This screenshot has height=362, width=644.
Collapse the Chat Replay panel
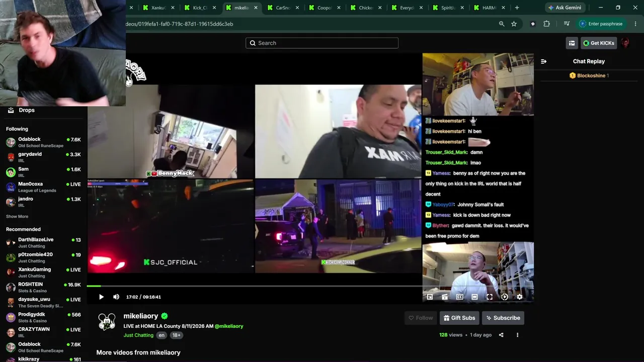[x=543, y=61]
